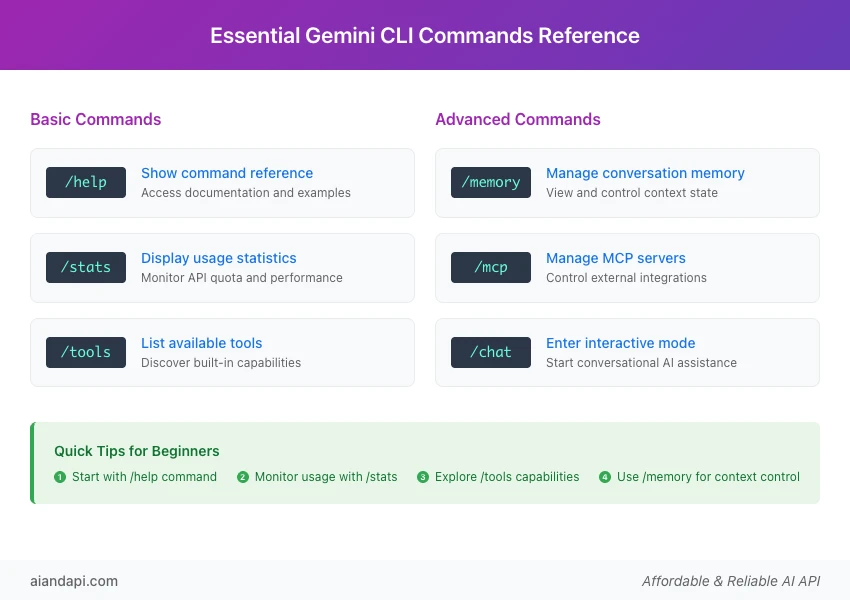Click the /memory command badge

491,182
